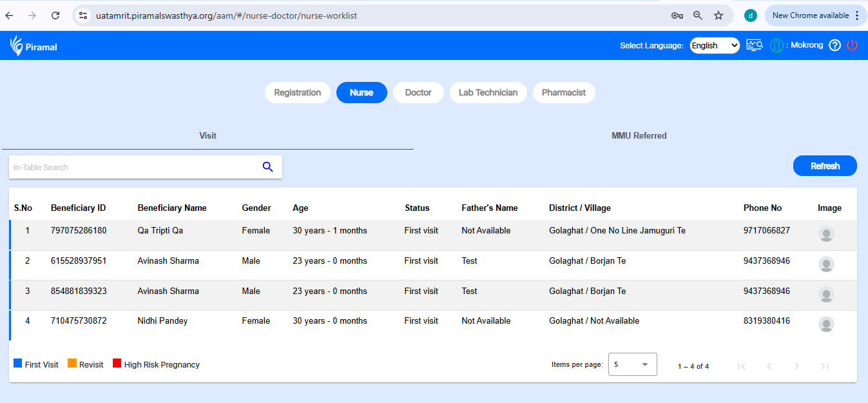Open the monitor search icon in header
This screenshot has height=403, width=868.
[x=755, y=45]
